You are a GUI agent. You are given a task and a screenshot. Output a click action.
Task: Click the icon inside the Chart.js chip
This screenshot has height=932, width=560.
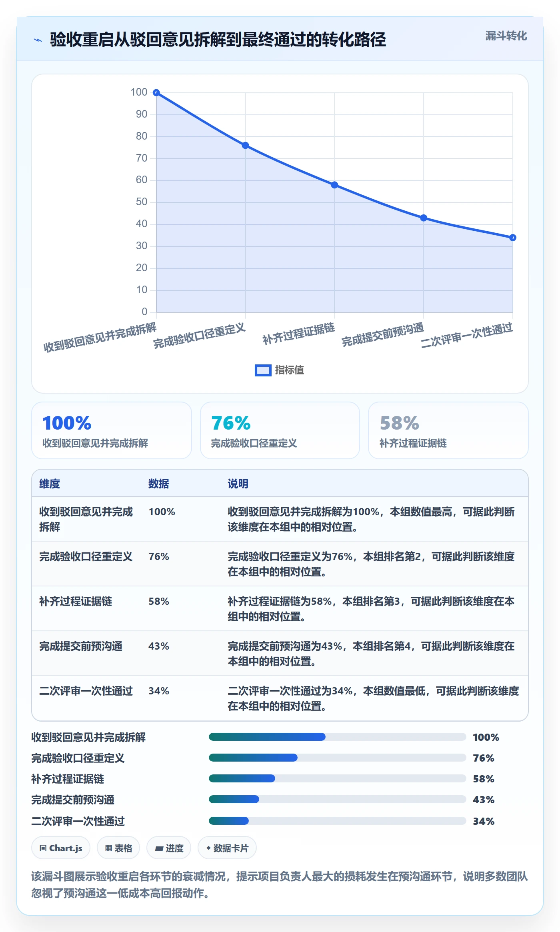coord(43,848)
